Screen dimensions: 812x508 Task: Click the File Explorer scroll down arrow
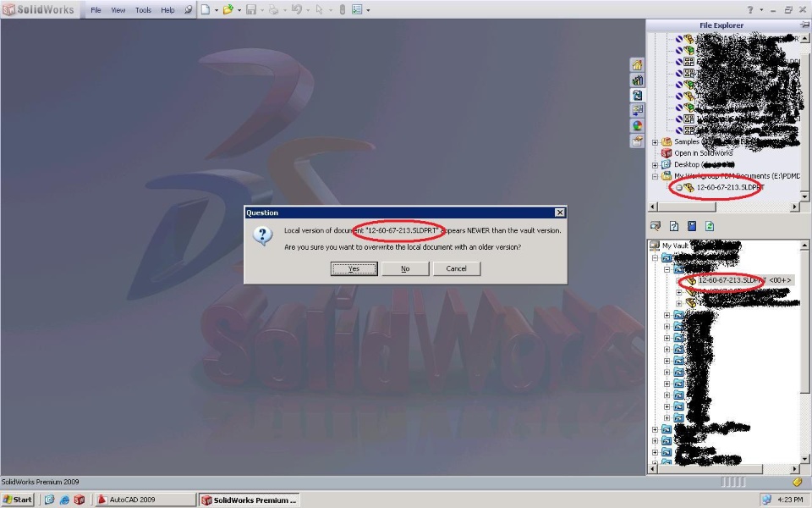point(804,196)
